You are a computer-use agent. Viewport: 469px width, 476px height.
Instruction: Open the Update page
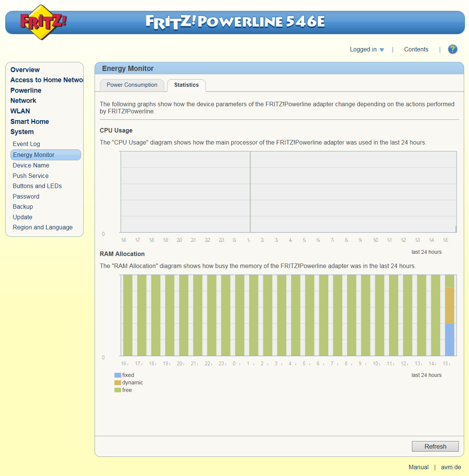23,217
